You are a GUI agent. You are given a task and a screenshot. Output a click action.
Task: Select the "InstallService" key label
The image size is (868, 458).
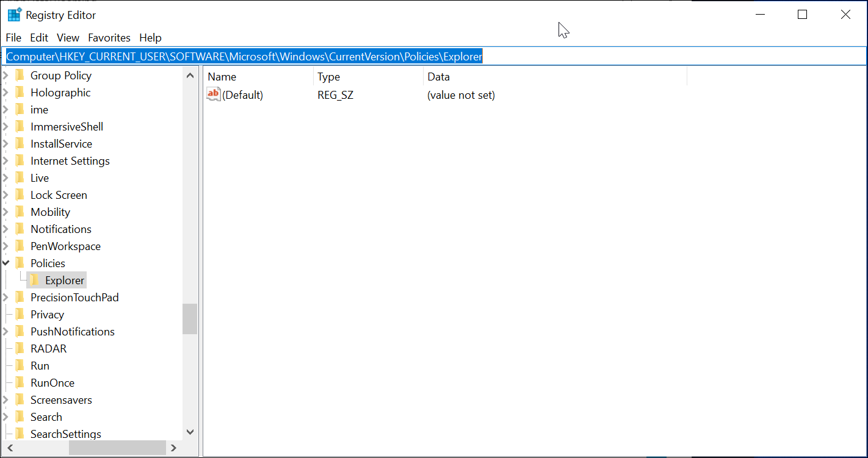pyautogui.click(x=61, y=144)
